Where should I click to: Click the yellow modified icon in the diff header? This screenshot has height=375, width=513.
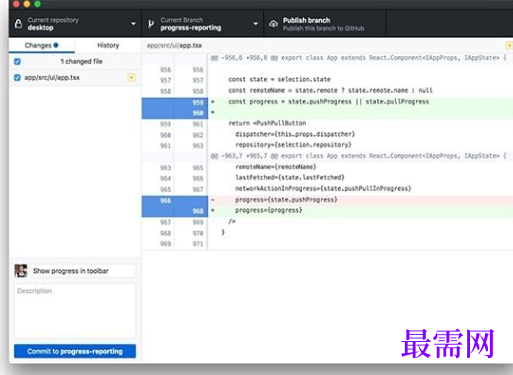click(x=509, y=45)
